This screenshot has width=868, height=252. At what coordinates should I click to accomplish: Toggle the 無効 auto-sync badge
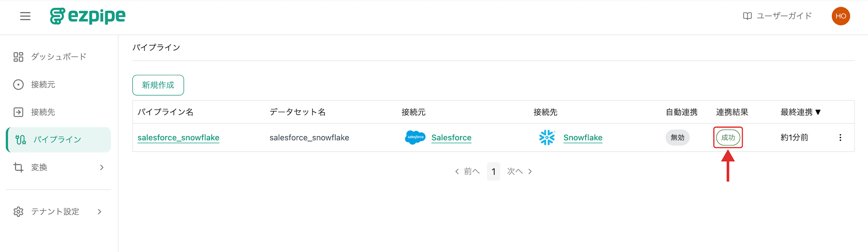coord(677,137)
